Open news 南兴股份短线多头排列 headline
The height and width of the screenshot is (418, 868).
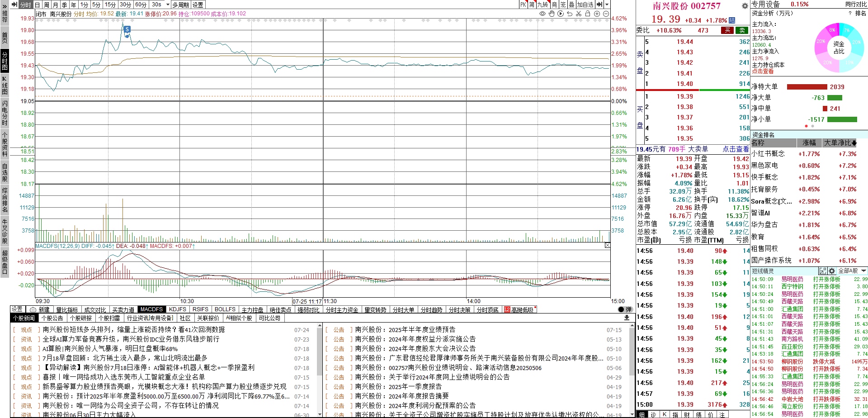tap(134, 330)
